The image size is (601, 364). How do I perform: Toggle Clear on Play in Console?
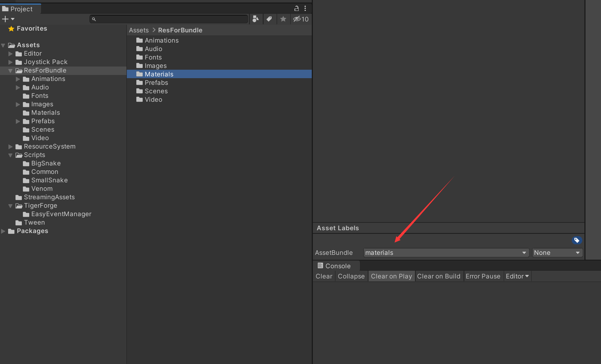pos(391,276)
